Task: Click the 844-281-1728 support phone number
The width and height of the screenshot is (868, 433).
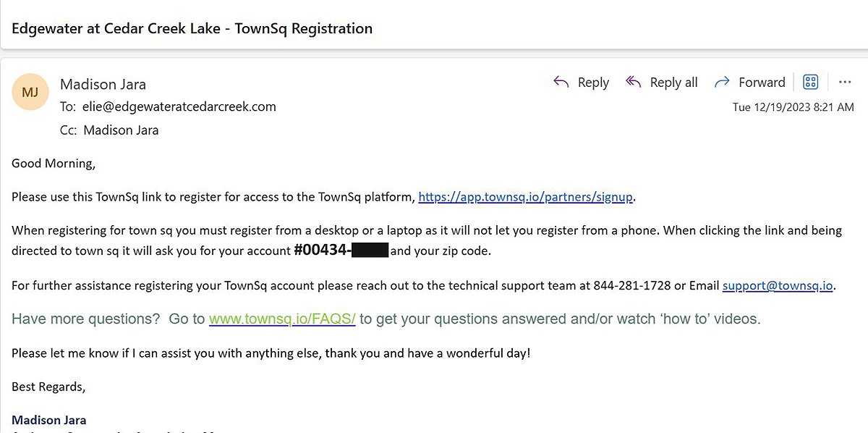Action: tap(631, 285)
